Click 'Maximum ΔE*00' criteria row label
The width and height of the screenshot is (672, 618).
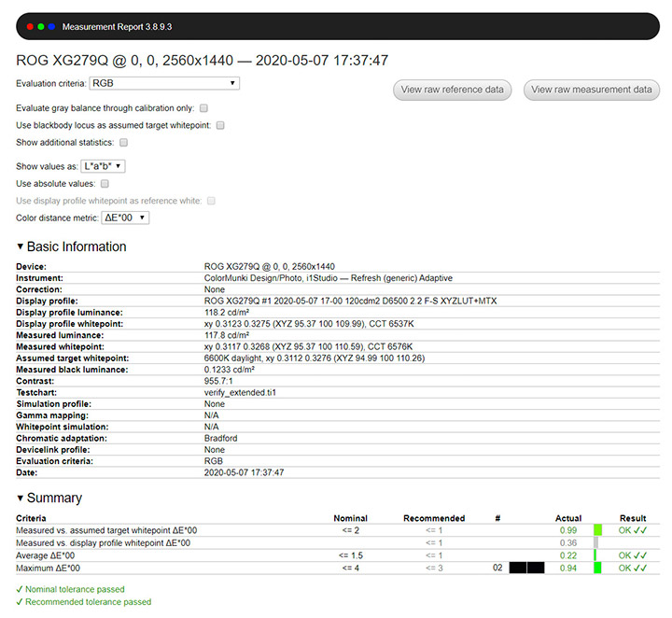pos(48,568)
